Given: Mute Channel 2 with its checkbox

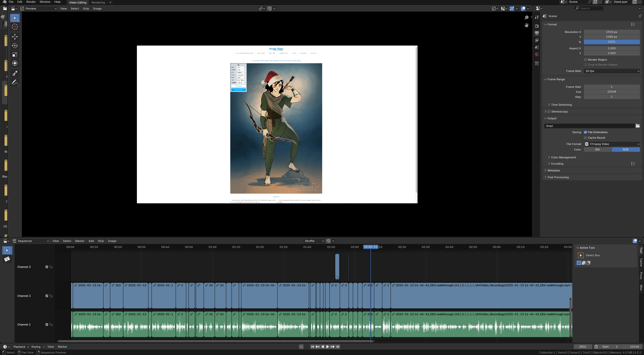Looking at the screenshot, I should coord(47,296).
